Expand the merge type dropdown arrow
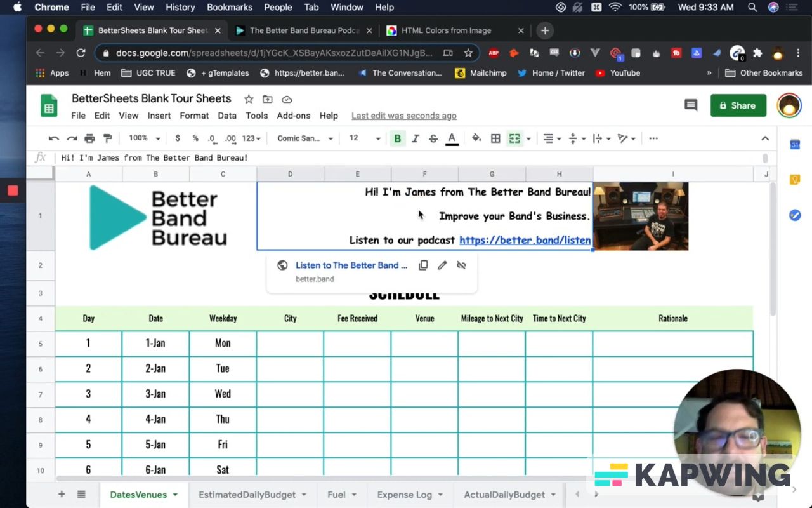Screen dimensions: 812x508 (x=528, y=138)
